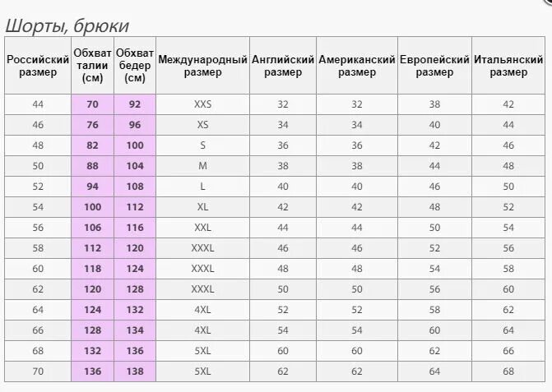Click the 'Американский размер' header cell
The height and width of the screenshot is (392, 552).
click(357, 66)
